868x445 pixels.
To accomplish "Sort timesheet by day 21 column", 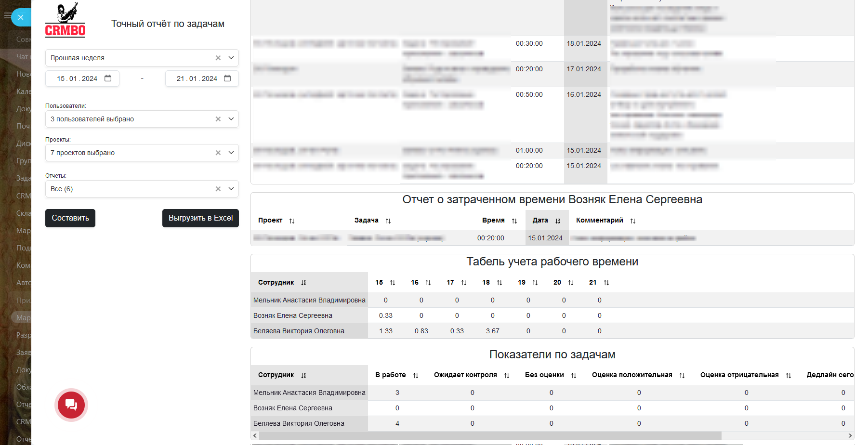I will (606, 283).
